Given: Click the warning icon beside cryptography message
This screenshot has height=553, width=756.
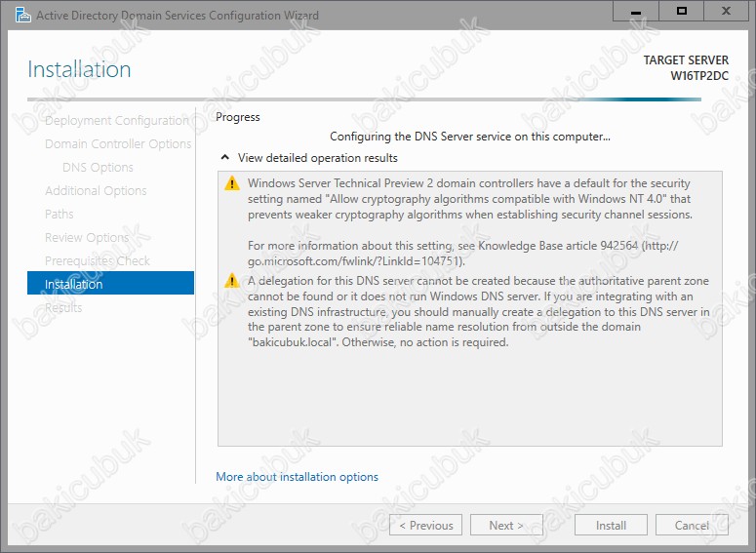Looking at the screenshot, I should (x=232, y=183).
